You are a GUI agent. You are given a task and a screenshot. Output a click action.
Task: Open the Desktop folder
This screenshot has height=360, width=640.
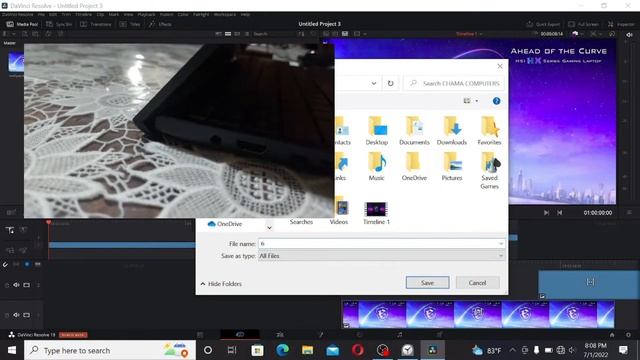coord(377,131)
